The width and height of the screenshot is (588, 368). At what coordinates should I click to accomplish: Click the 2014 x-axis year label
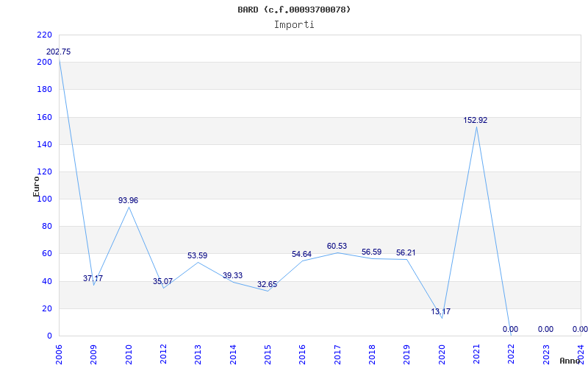[x=233, y=355]
